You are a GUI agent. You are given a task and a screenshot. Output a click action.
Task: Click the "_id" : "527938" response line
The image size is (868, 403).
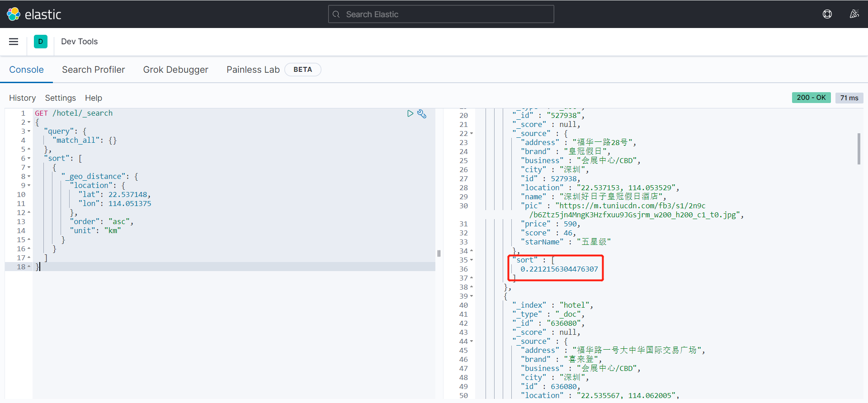[549, 116]
